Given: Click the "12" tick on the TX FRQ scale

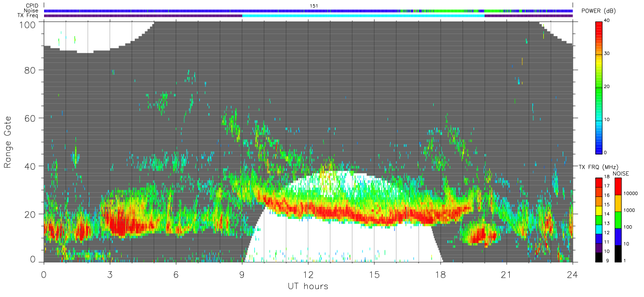Looking at the screenshot, I should point(607,233).
